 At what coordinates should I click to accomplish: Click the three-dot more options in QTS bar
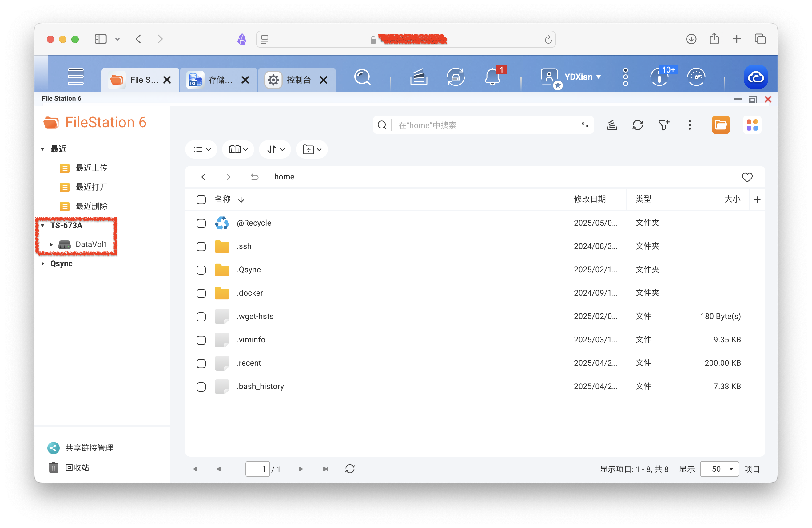pos(625,77)
